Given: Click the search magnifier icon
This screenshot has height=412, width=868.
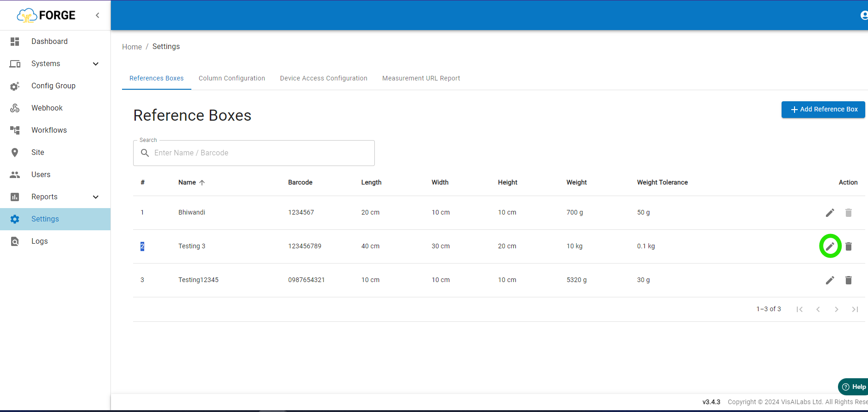Looking at the screenshot, I should [x=145, y=153].
